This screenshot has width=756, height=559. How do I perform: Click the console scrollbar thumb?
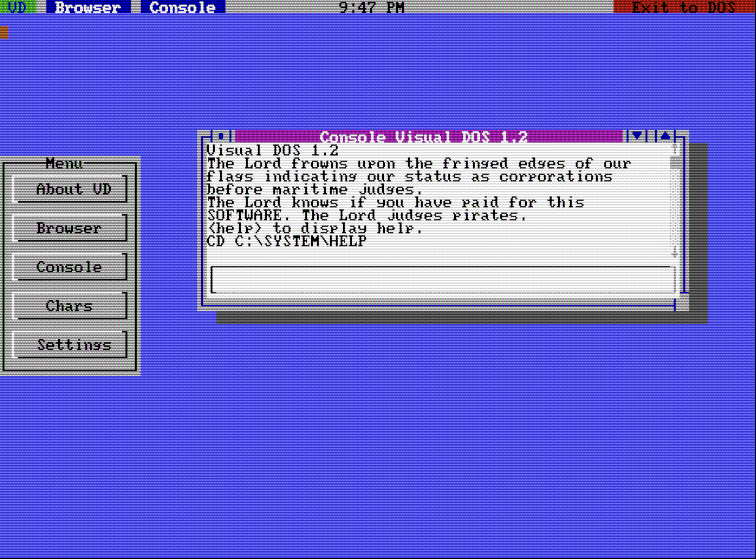tap(675, 163)
